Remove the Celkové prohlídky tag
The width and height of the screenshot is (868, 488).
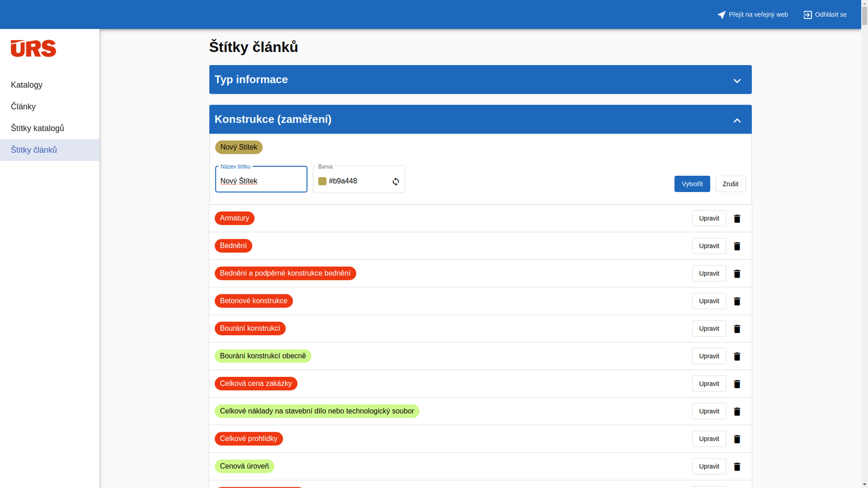(737, 439)
